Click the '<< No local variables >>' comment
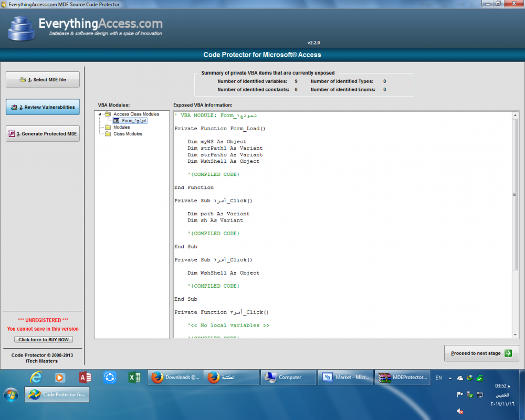Image resolution: width=525 pixels, height=420 pixels. coord(228,325)
